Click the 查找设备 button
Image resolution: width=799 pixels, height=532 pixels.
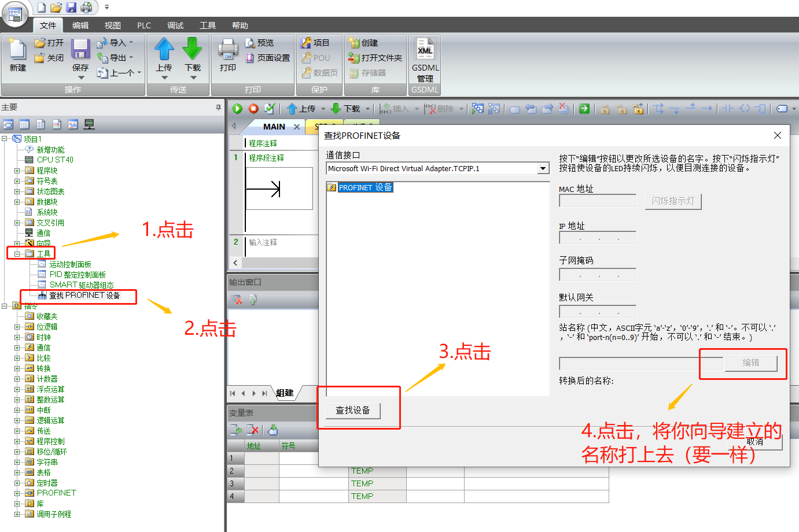point(353,410)
